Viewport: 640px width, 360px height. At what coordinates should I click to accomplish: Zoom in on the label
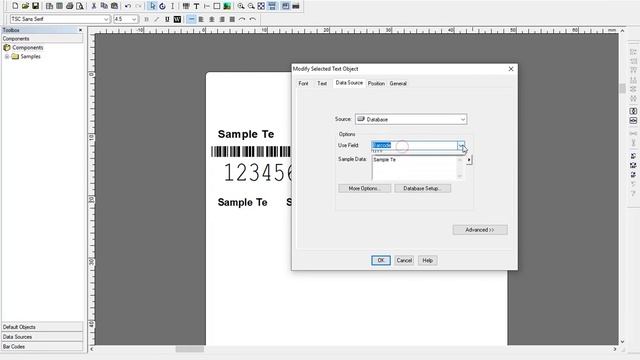[x=241, y=6]
